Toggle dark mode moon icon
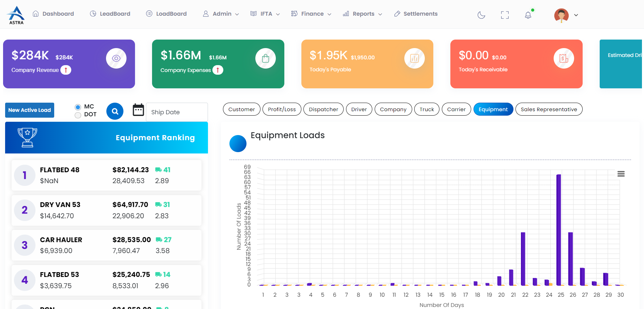The width and height of the screenshot is (644, 309). tap(481, 15)
